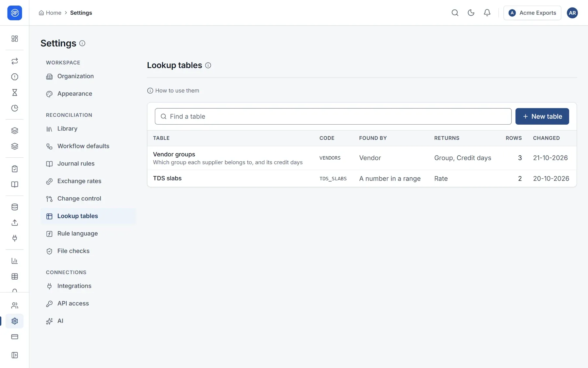Open the upload sidebar icon
Screen dimensions: 588x368
[x=15, y=223]
